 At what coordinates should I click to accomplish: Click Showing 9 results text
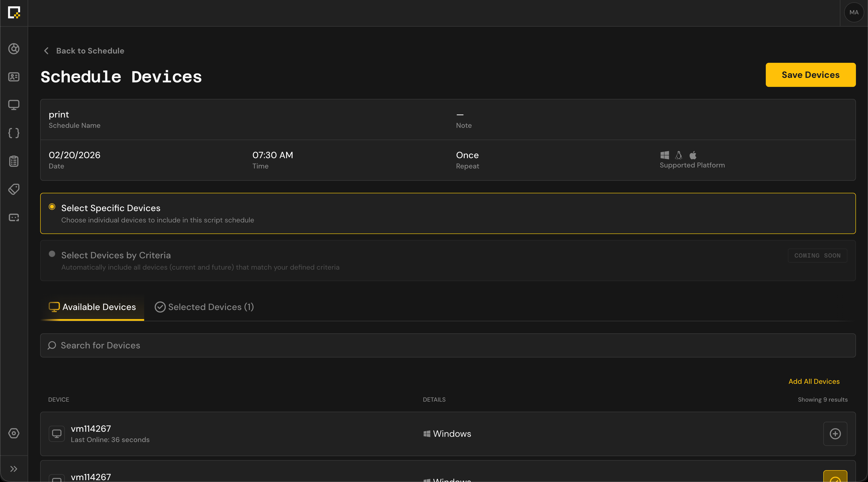point(823,400)
